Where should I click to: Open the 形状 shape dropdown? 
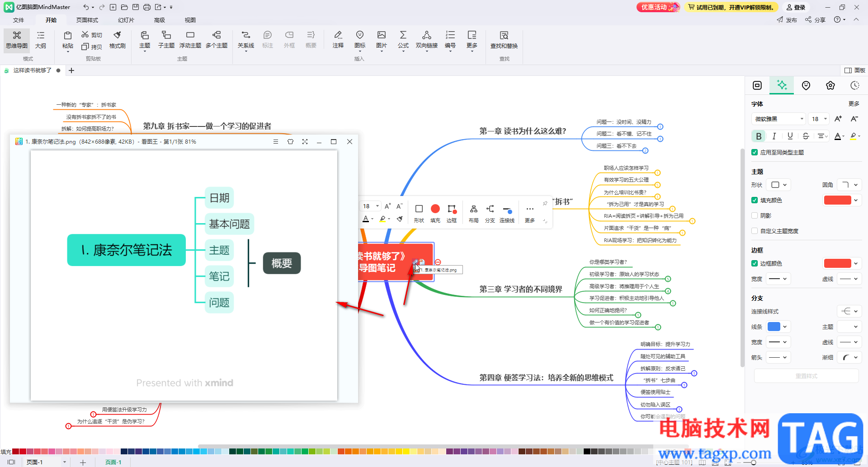779,185
